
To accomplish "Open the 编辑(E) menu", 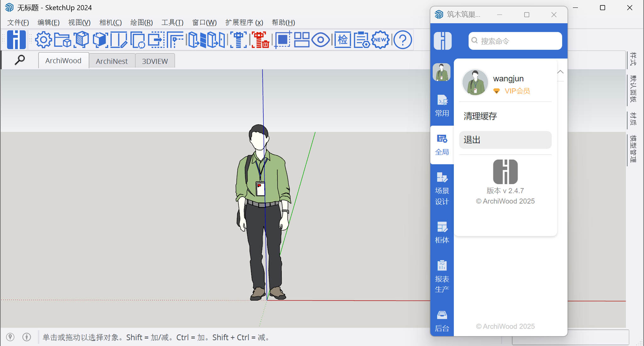I will 48,22.
